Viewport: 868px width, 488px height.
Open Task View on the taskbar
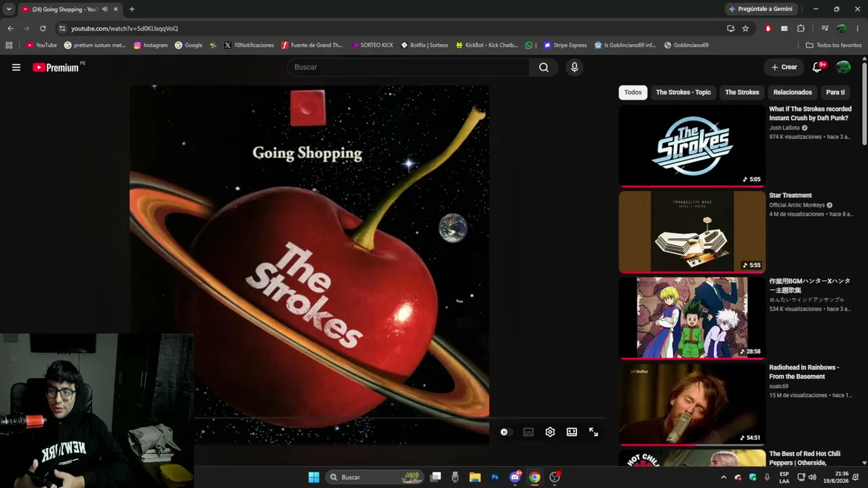(x=436, y=477)
